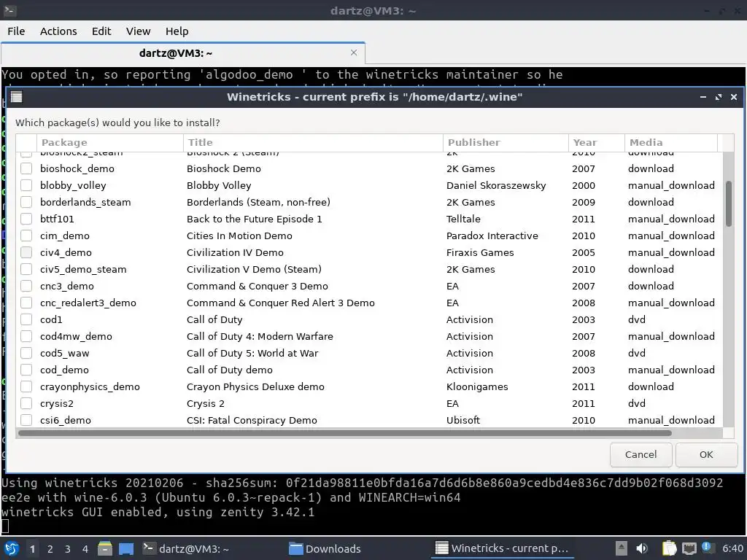This screenshot has height=560, width=747.
Task: Click the Winetricks dialog window menu icon
Action: click(17, 97)
